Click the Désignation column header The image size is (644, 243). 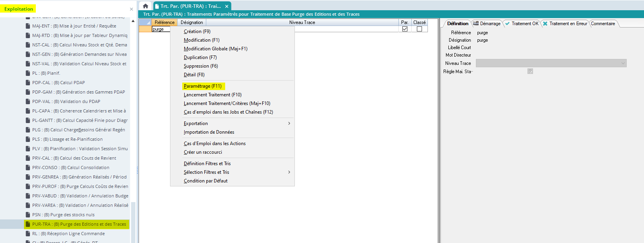(x=192, y=22)
